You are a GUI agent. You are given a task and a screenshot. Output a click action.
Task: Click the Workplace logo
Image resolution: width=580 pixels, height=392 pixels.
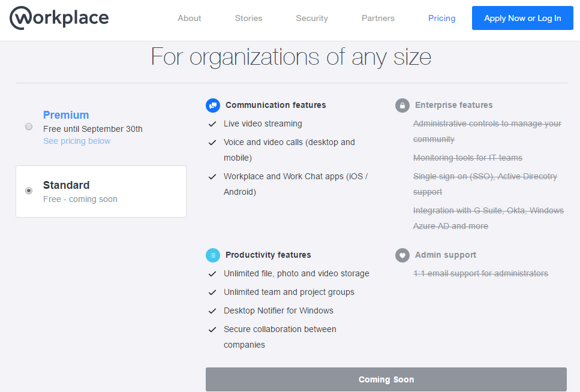[x=59, y=18]
